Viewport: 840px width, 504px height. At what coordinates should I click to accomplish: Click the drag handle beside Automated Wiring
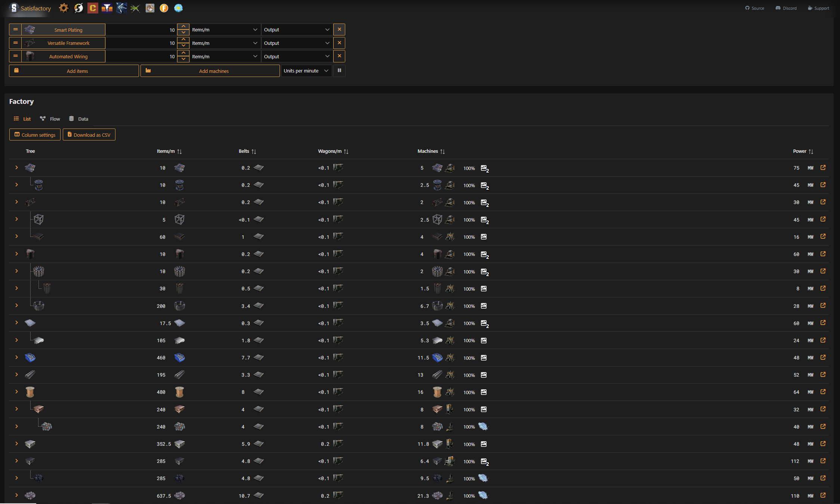(x=15, y=56)
